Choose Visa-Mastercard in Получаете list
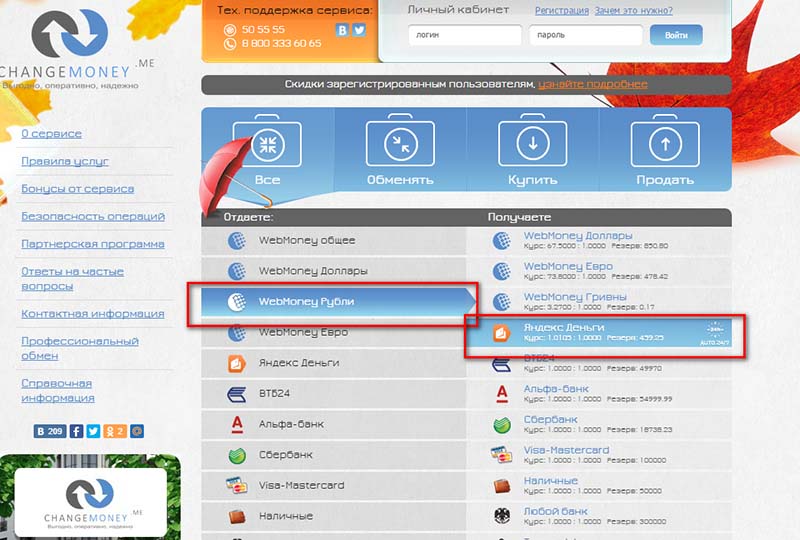 (x=599, y=454)
